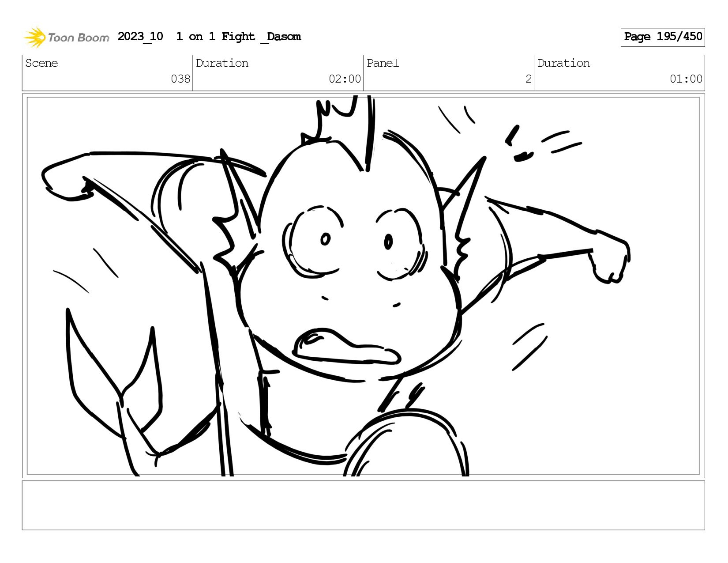Select the panel duration value '01:00'

[686, 79]
